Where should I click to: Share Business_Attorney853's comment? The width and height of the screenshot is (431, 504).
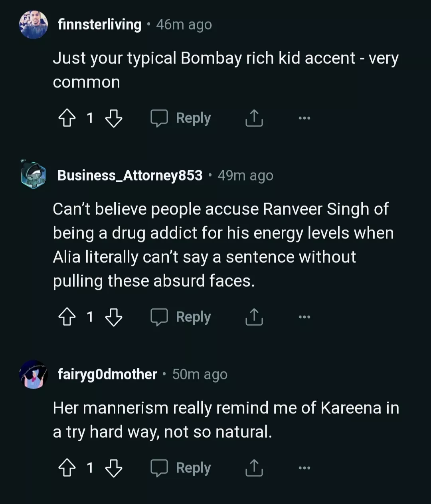pos(254,317)
